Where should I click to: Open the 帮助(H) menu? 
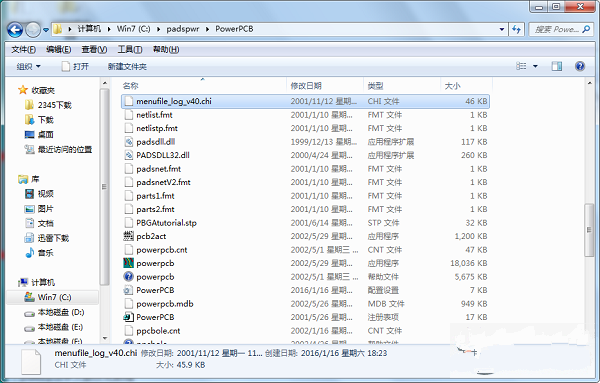(166, 50)
